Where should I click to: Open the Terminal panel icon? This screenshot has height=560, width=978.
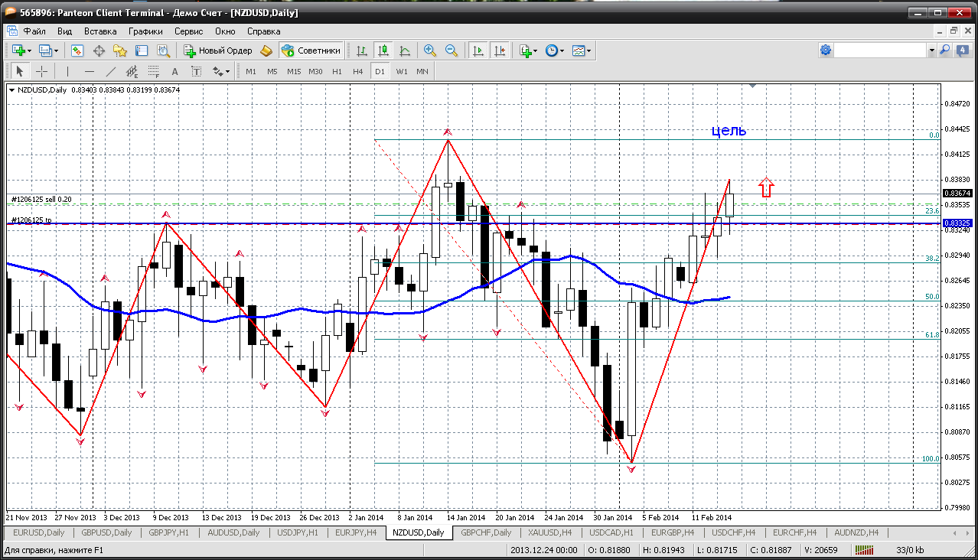(142, 50)
